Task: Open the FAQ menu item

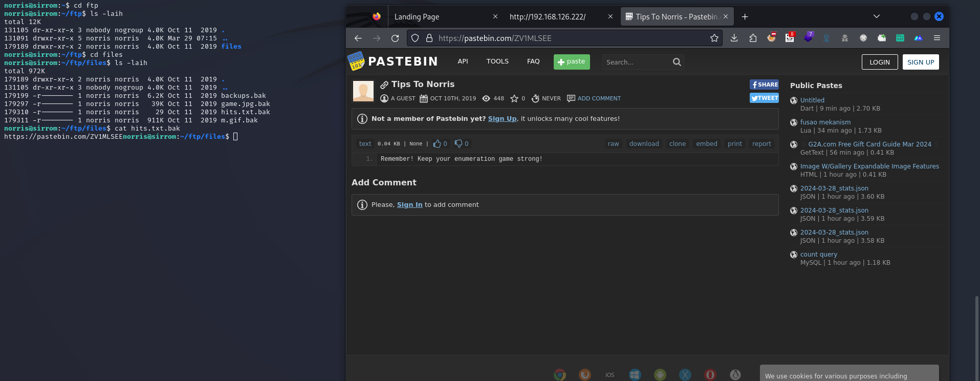Action: pyautogui.click(x=533, y=61)
